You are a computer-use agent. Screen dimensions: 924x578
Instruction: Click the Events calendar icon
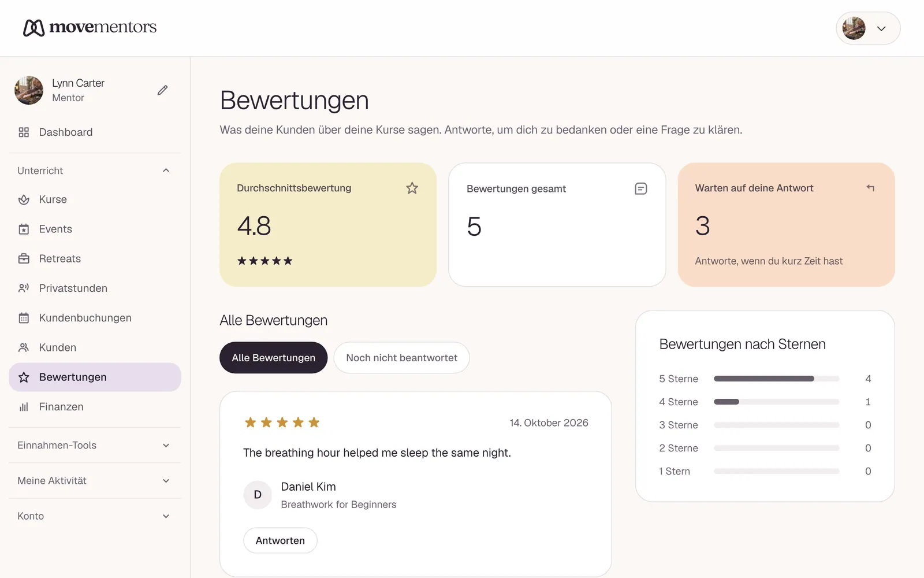[x=24, y=229]
